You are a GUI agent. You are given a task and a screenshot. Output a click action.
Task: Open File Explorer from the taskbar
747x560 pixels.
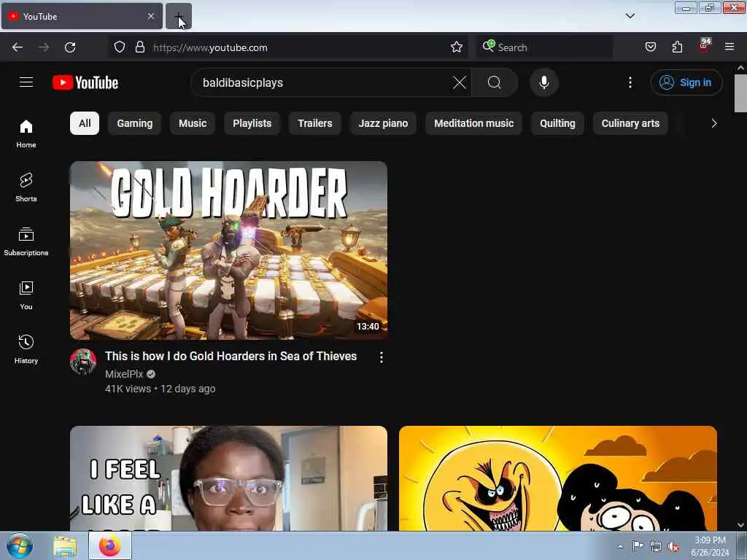tap(65, 546)
